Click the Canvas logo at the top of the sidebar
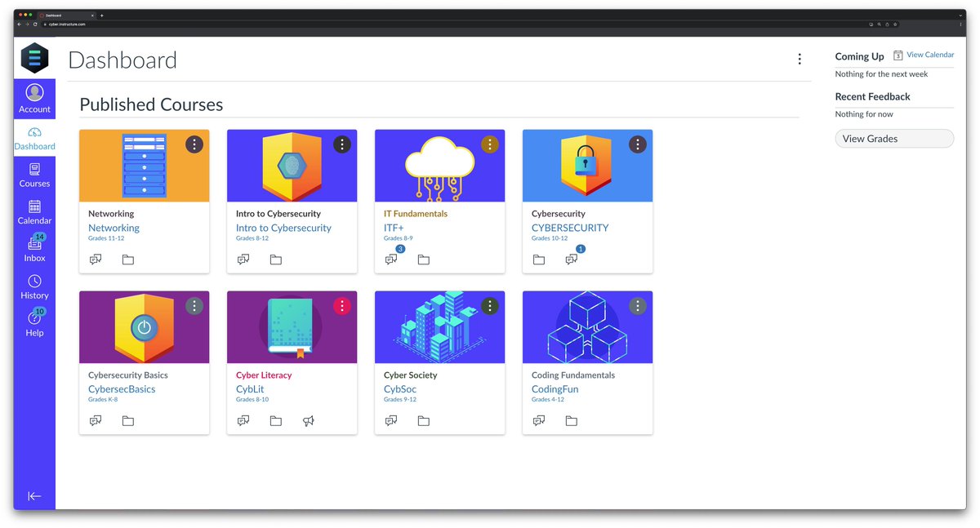This screenshot has width=980, height=528. pyautogui.click(x=34, y=58)
